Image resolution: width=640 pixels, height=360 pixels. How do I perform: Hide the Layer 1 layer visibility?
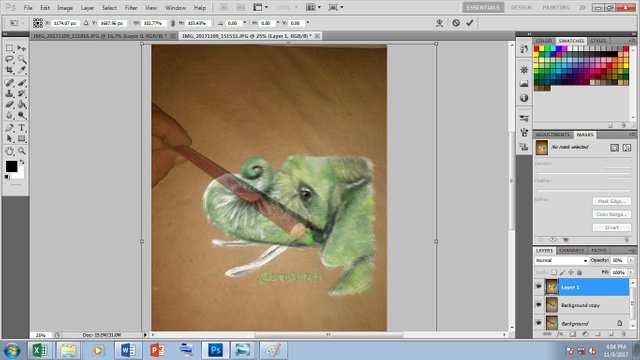[x=539, y=287]
